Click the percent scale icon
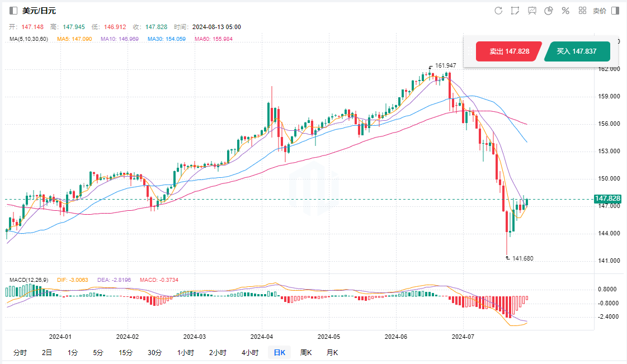Viewport: 627px width, 364px height. [565, 11]
